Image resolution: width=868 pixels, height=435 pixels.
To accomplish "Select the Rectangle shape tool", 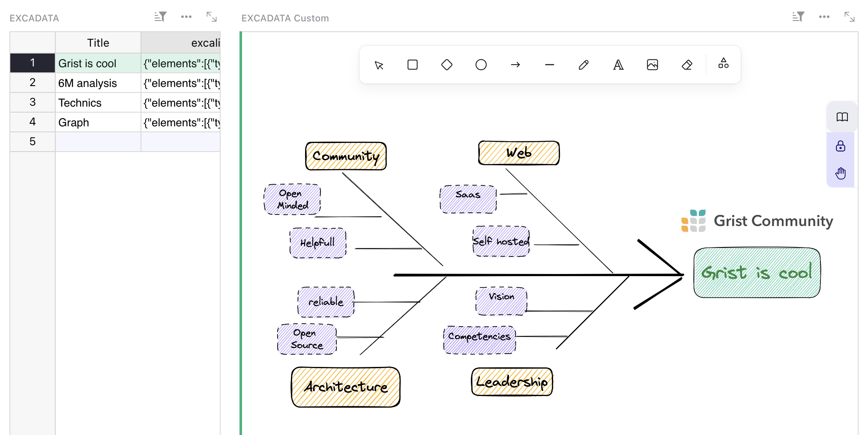I will [412, 65].
